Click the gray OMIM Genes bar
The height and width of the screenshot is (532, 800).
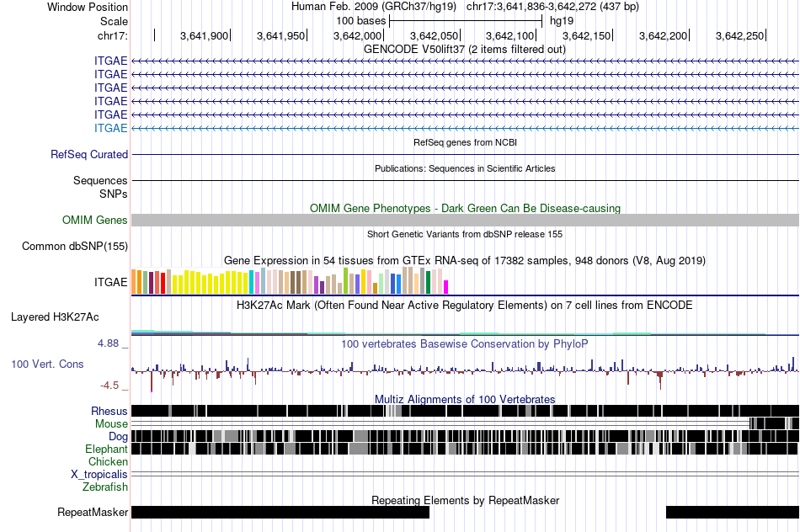coord(465,220)
